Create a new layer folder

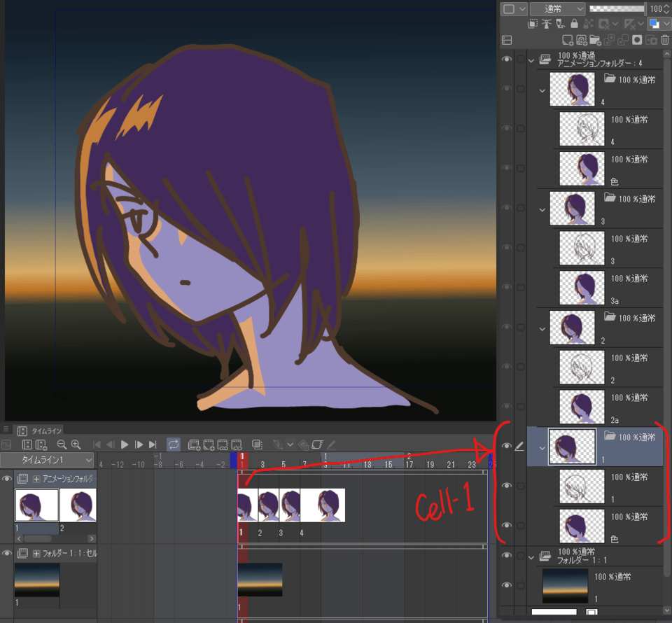click(596, 40)
